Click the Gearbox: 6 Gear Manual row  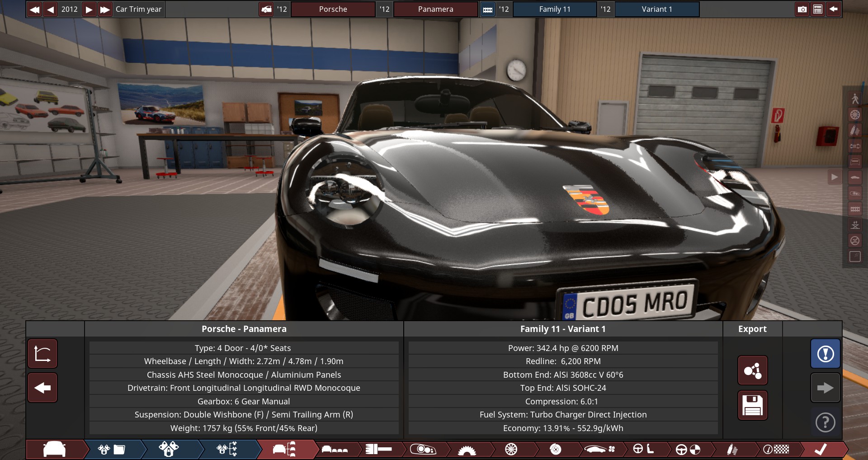pyautogui.click(x=244, y=401)
